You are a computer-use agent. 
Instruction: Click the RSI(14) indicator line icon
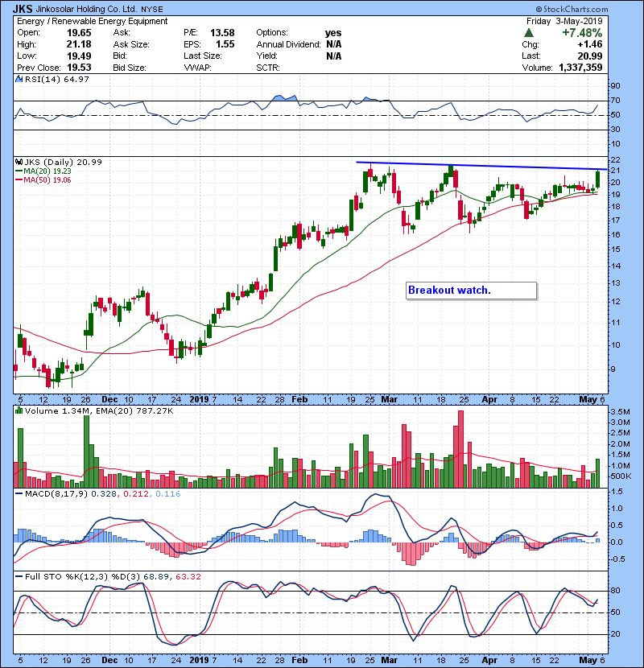click(19, 79)
